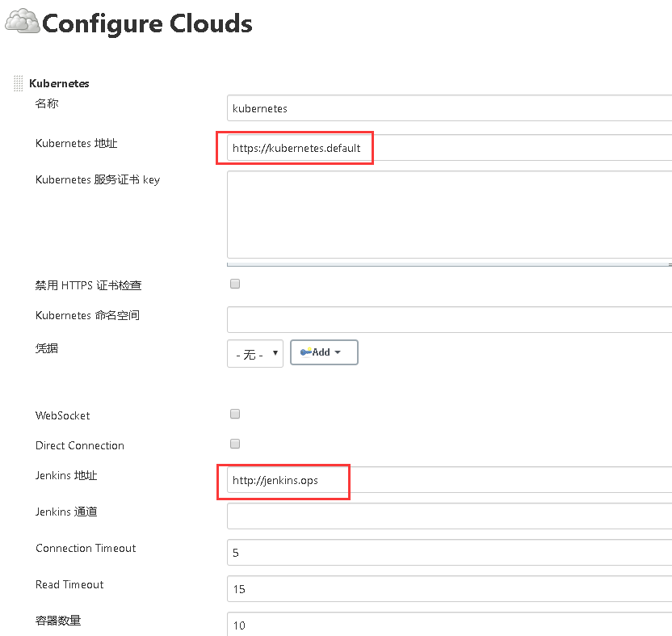Click the Add button next to credentials
Viewport: 672px width, 636px height.
coord(324,352)
